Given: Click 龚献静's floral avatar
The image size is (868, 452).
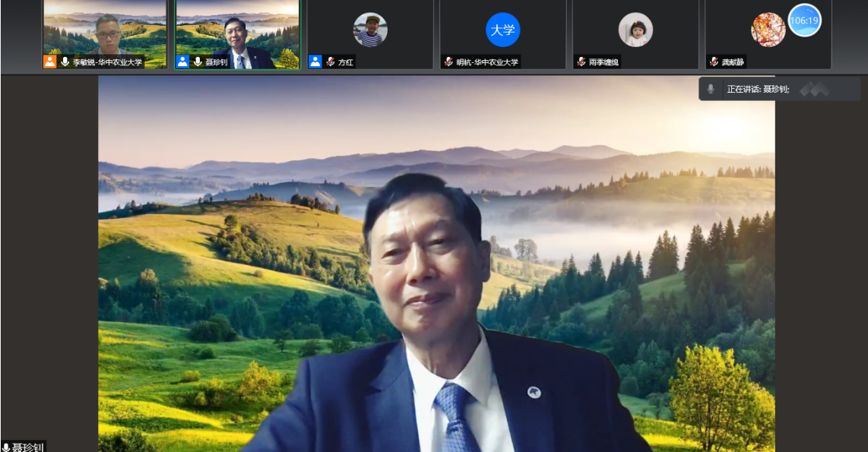Looking at the screenshot, I should (x=768, y=30).
